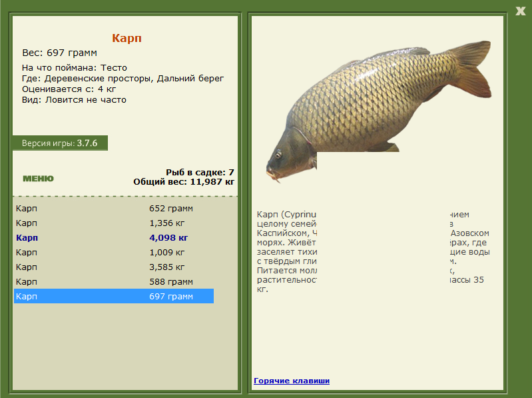
Task: Click the Оценивается с: 4 кг line
Action: [x=69, y=89]
